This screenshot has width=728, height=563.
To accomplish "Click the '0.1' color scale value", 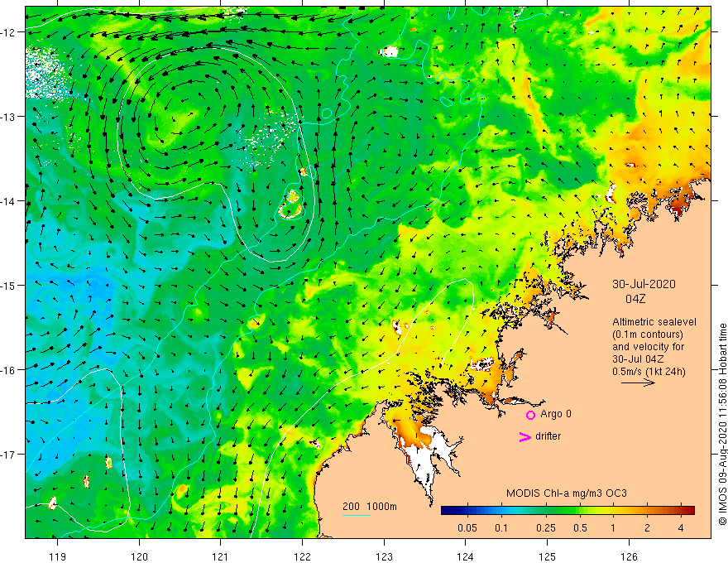I will pos(501,528).
